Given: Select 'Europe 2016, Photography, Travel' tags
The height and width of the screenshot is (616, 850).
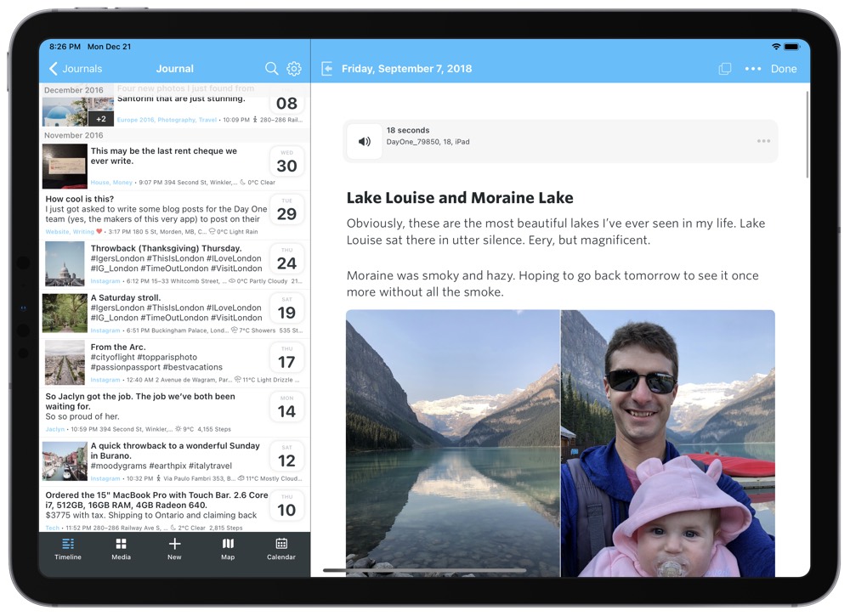Looking at the screenshot, I should tap(167, 120).
